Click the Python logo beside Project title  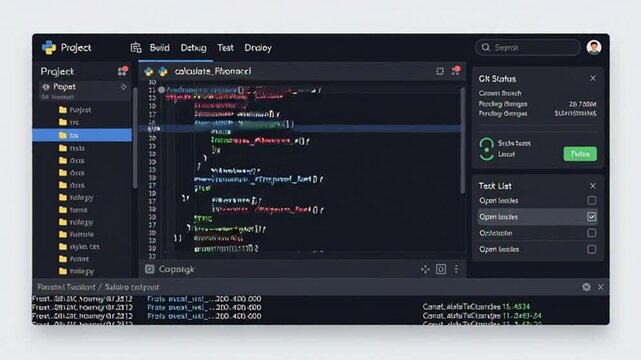49,47
